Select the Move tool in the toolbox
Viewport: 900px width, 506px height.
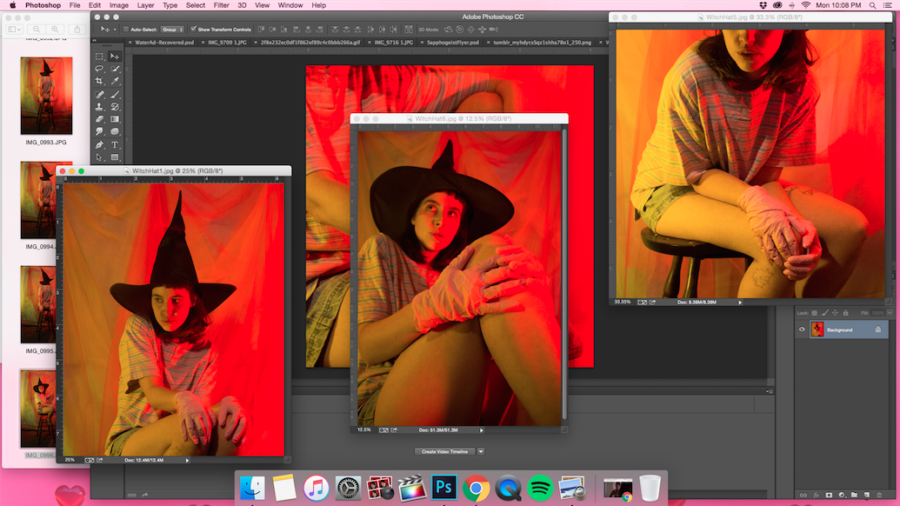coord(114,56)
